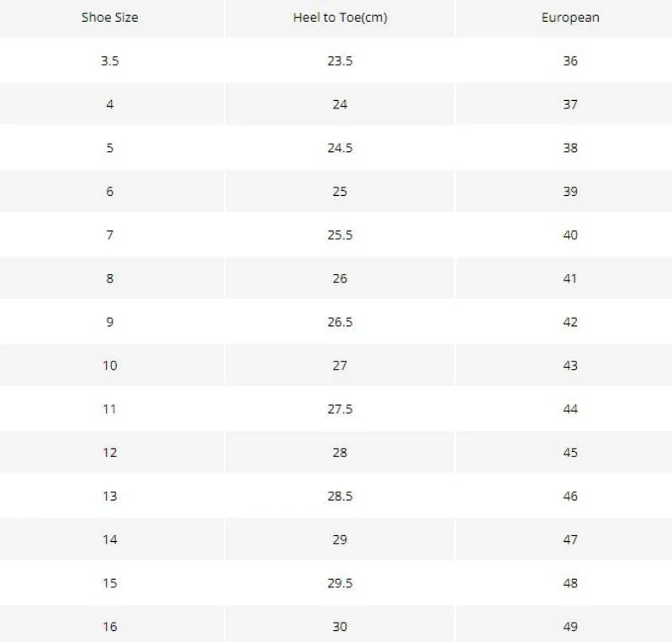Screen dimensions: 672x642
Task: Click the 27.5 cm measurement cell
Action: pos(340,409)
